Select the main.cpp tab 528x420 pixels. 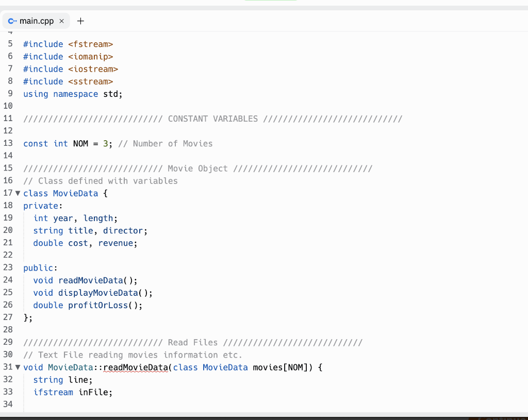(x=36, y=21)
